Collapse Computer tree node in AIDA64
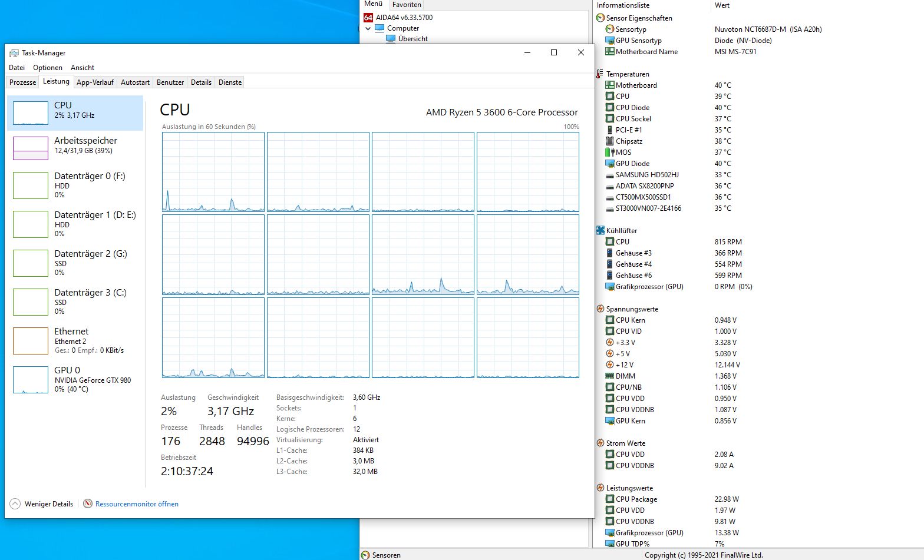The width and height of the screenshot is (924, 560). coord(368,28)
